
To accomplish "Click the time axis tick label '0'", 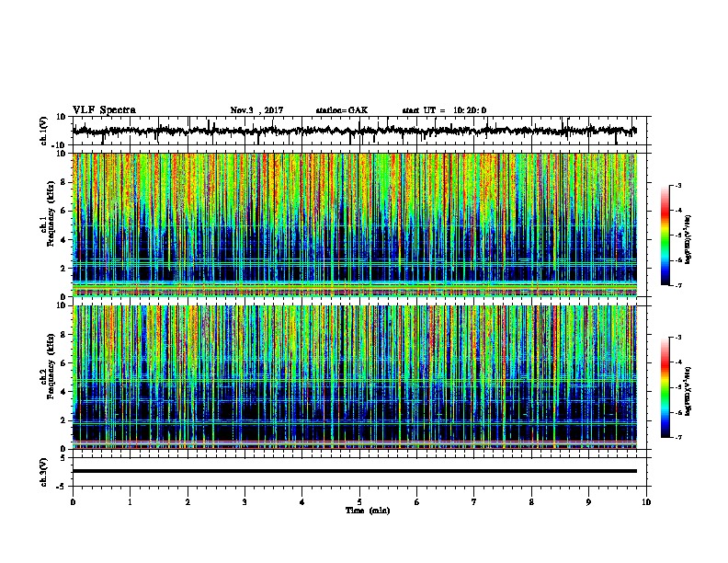I will pyautogui.click(x=73, y=502).
